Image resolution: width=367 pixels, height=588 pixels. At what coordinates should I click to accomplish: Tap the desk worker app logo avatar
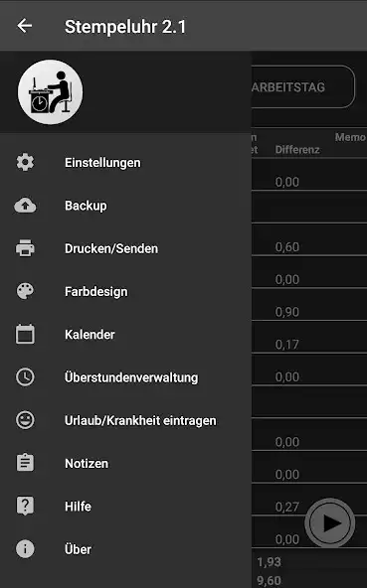click(51, 92)
